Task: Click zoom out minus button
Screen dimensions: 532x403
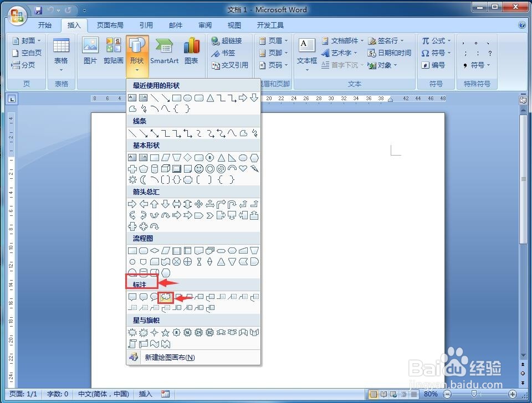Action: 448,394
